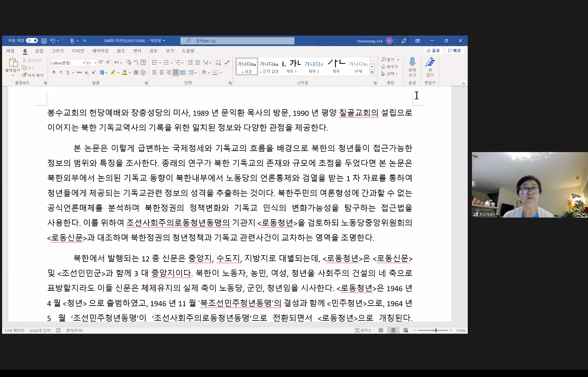Click 서식 복사 (Format Painter)
The width and height of the screenshot is (588, 377).
click(x=33, y=75)
